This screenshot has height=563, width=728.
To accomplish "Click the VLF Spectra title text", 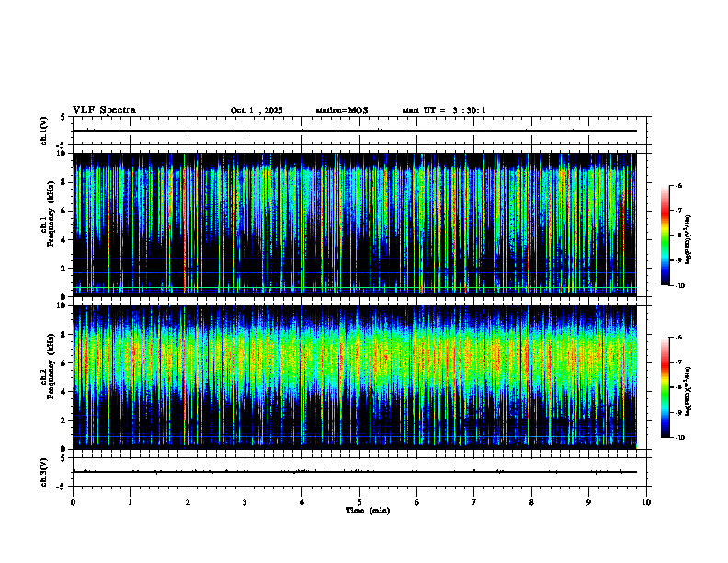I will 104,110.
